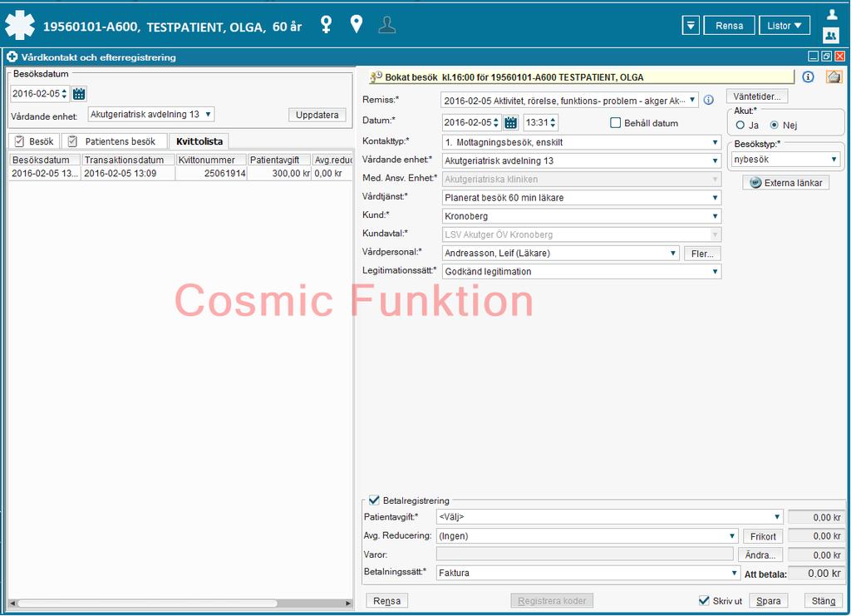Open the arrow-down menu icon beside Rensa

(x=691, y=26)
